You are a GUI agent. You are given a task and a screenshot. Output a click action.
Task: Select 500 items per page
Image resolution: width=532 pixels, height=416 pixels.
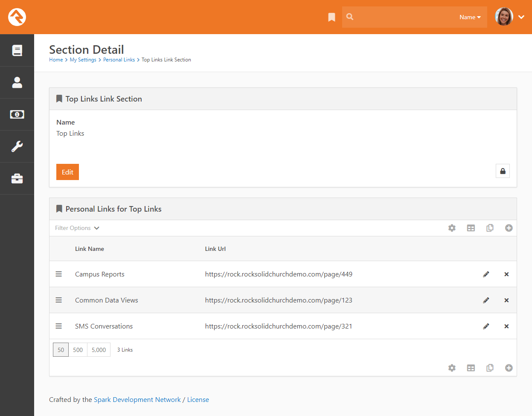click(78, 350)
